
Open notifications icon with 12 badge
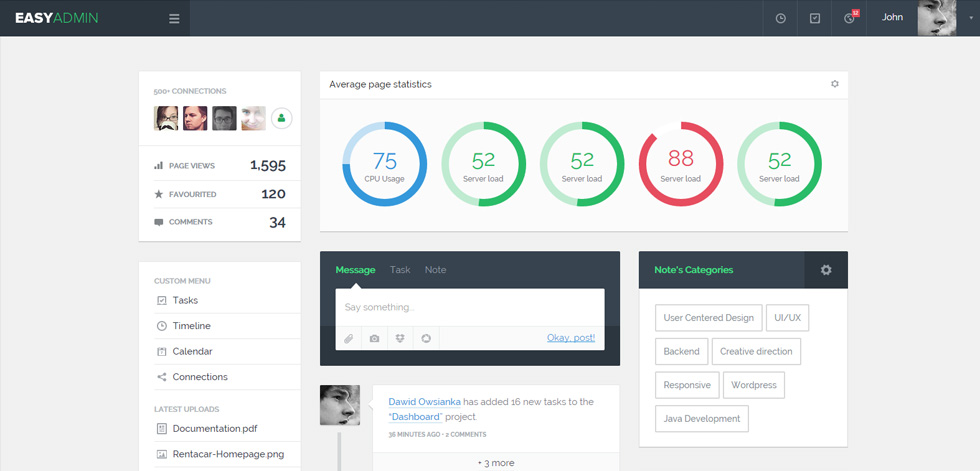[x=849, y=18]
